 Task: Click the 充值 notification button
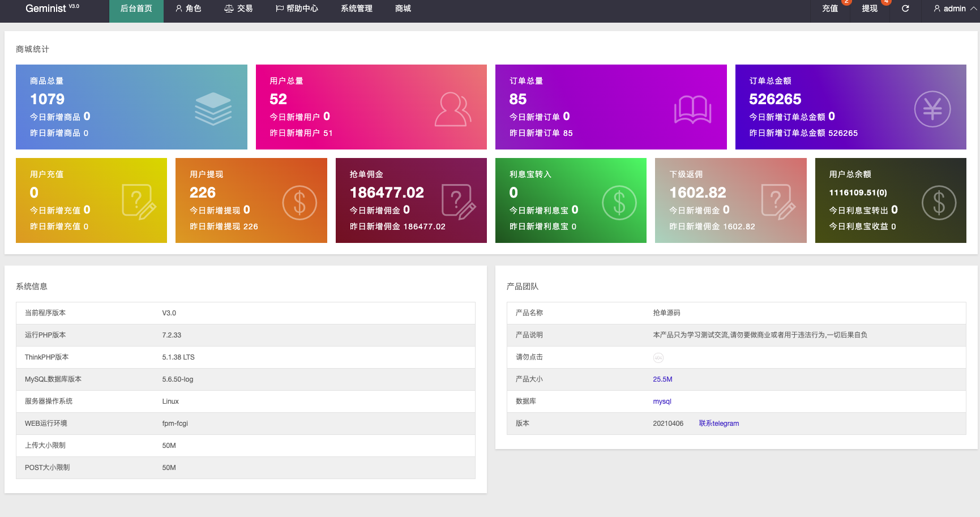tap(830, 8)
